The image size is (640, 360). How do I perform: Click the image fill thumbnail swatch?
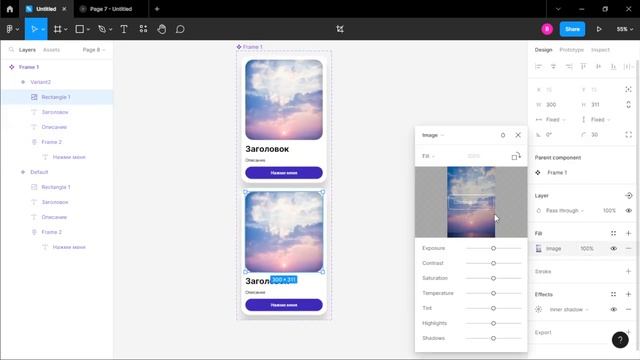pos(538,249)
